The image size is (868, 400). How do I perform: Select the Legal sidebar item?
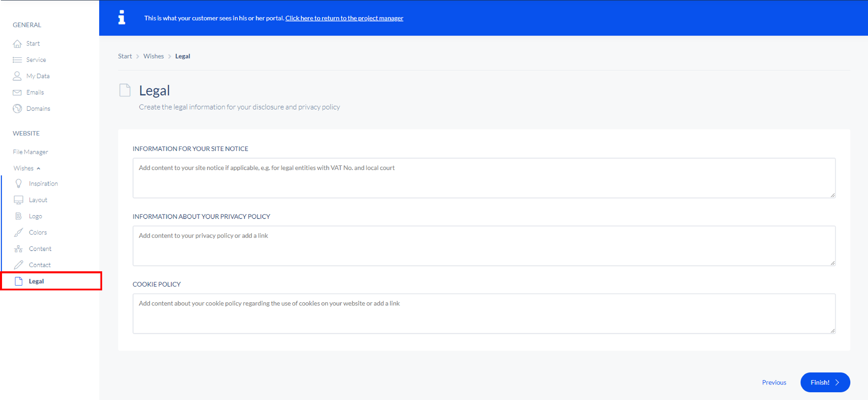tap(36, 281)
